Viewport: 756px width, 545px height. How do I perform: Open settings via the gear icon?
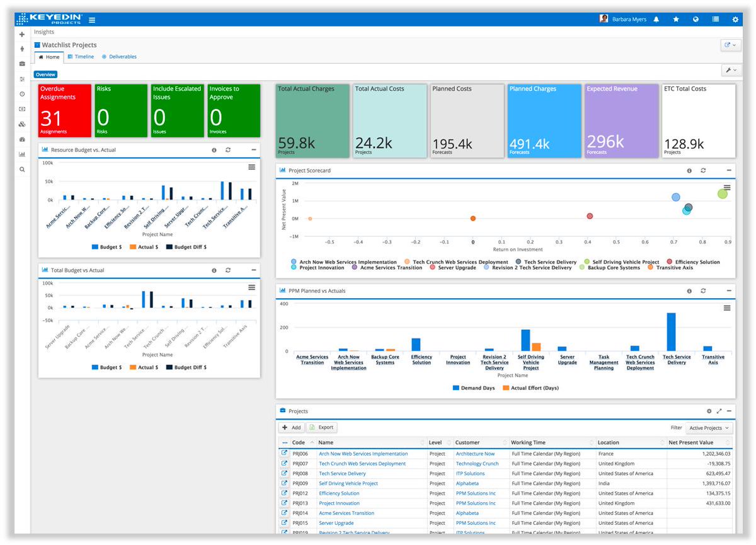point(735,19)
